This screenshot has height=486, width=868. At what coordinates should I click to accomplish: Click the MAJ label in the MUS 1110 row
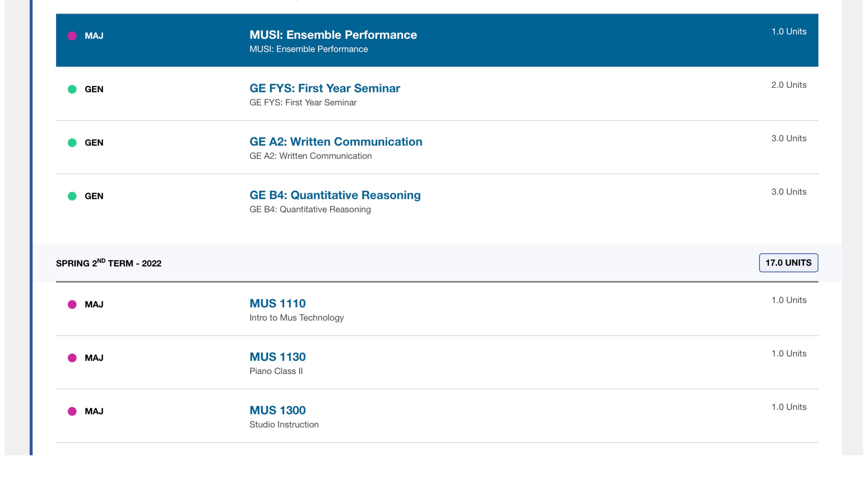(94, 304)
